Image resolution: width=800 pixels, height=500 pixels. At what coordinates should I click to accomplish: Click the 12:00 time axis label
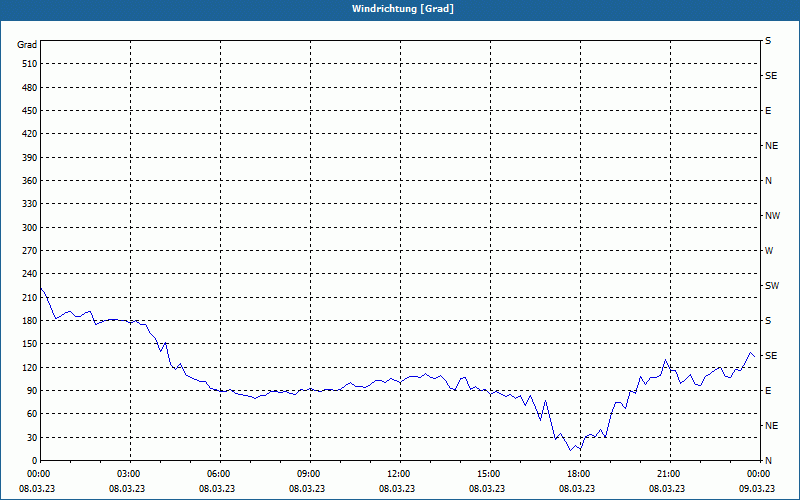399,474
